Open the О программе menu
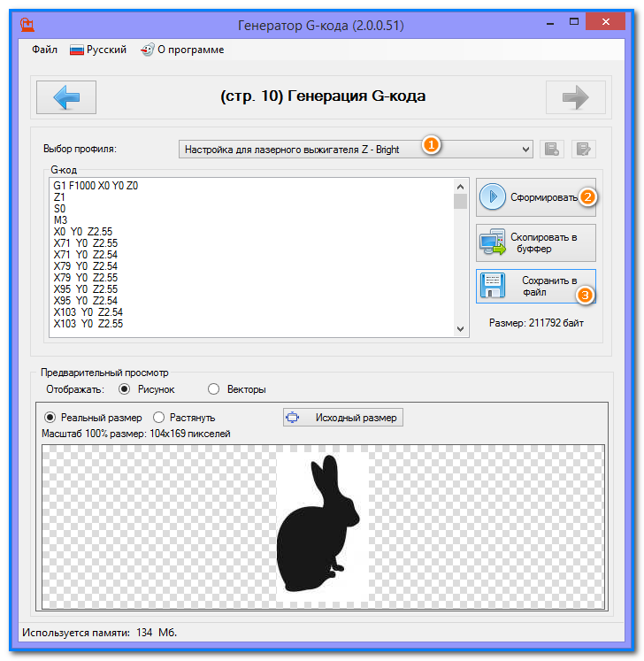The image size is (644, 661). pos(182,50)
